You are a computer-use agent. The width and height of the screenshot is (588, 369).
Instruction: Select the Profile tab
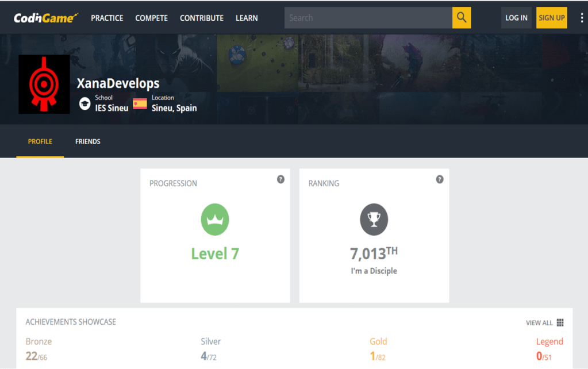[40, 141]
